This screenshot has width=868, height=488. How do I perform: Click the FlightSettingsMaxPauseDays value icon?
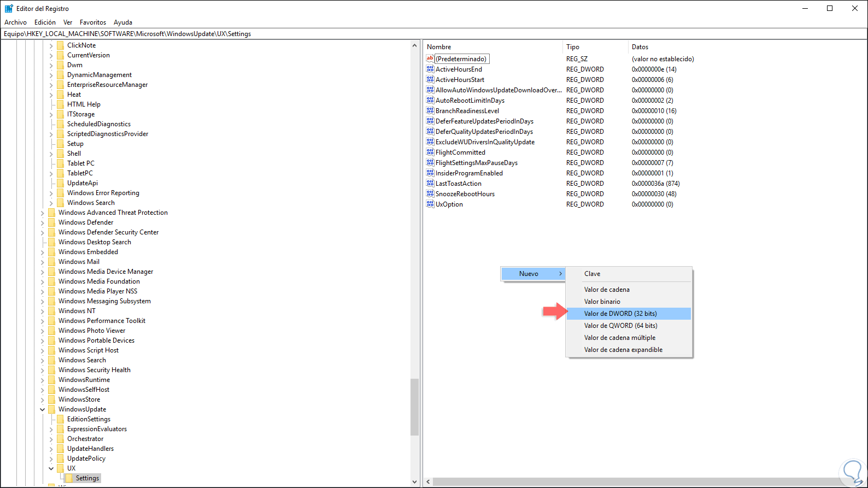(x=430, y=163)
